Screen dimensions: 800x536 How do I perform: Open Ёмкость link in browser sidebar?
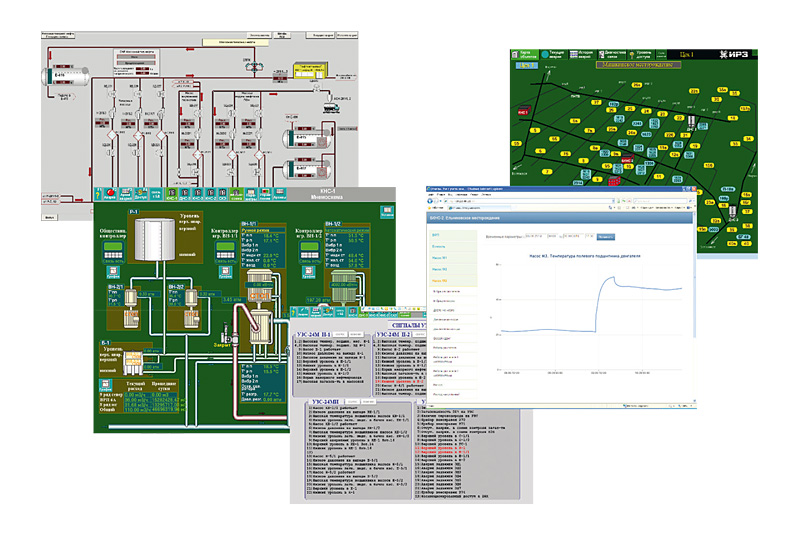tap(439, 246)
